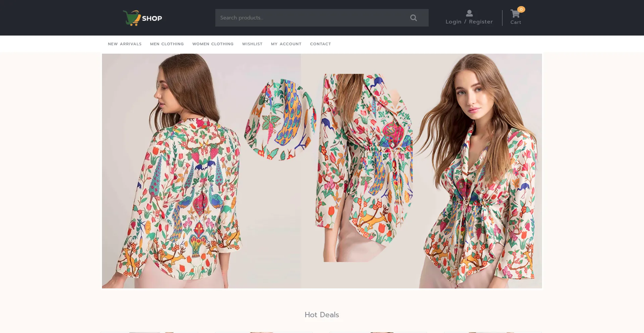Click the Hot Deals section heading
This screenshot has height=333, width=644.
click(x=322, y=315)
